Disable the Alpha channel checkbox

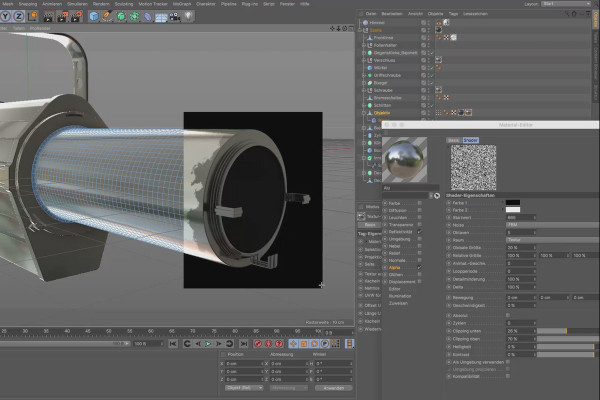(x=420, y=267)
